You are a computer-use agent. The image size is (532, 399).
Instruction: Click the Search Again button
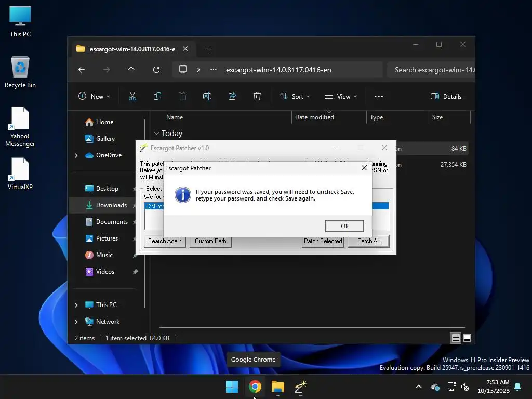pos(165,241)
